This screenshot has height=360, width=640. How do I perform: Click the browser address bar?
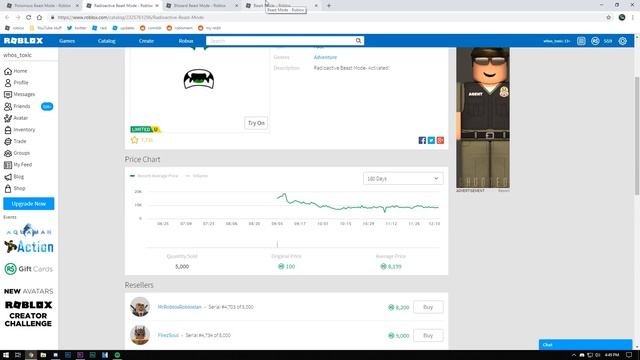click(327, 17)
